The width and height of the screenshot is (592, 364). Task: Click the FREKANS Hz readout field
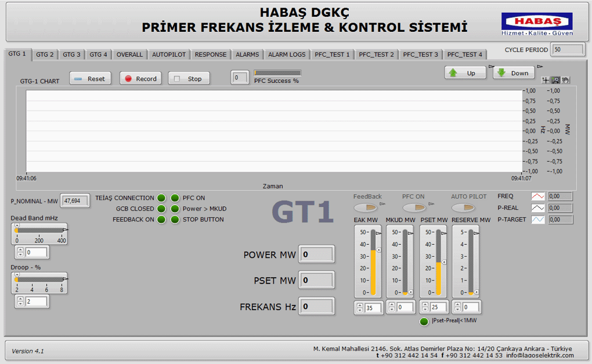(x=316, y=306)
